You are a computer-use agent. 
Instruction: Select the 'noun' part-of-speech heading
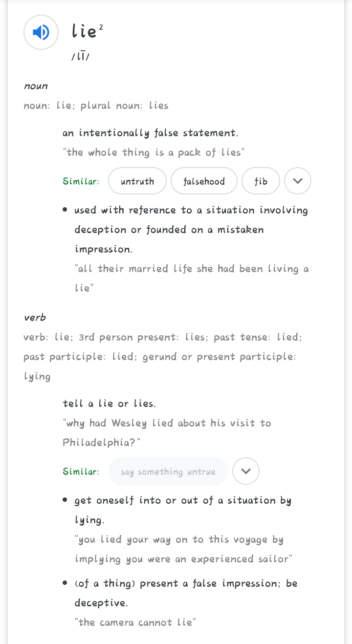36,86
